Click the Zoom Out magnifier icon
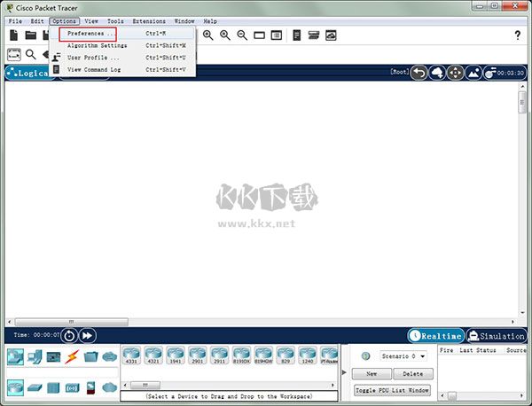 pyautogui.click(x=242, y=35)
